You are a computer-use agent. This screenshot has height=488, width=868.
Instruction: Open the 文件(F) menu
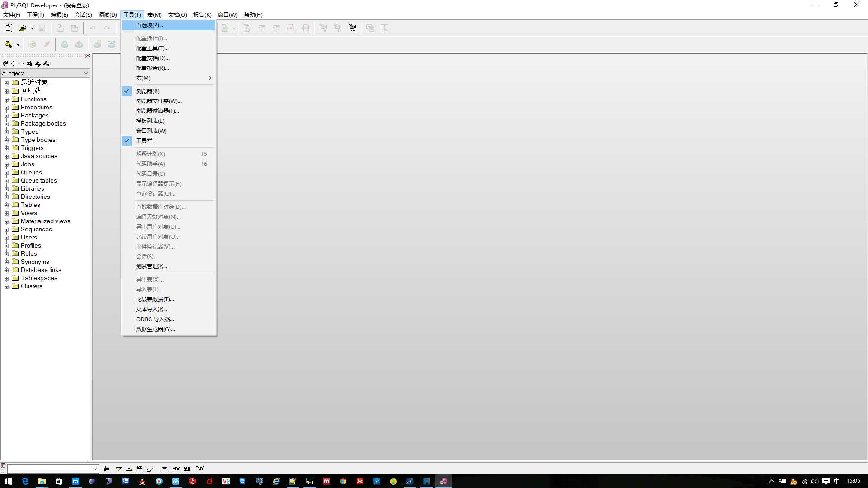coord(12,15)
